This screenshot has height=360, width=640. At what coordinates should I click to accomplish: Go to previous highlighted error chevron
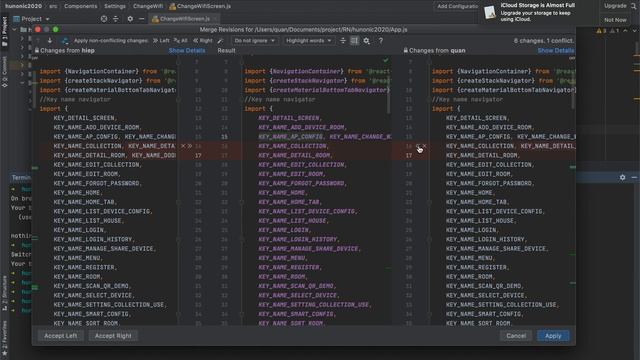pos(625,31)
